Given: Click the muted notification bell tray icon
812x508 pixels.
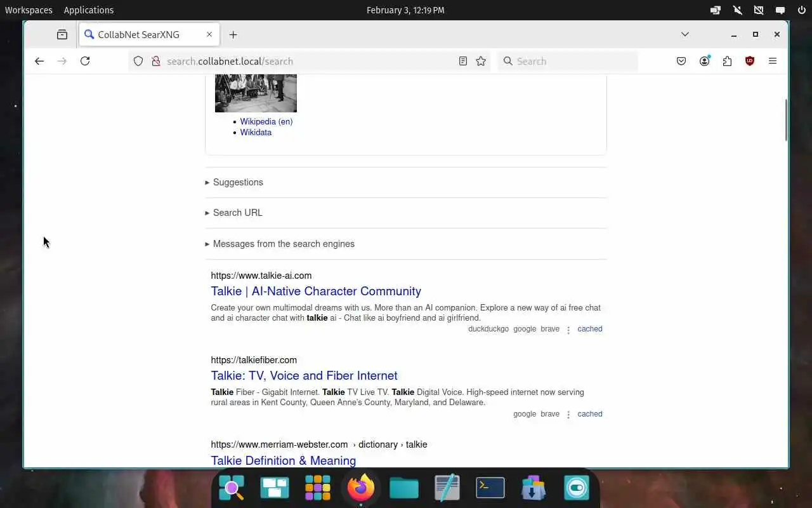Looking at the screenshot, I should (x=737, y=10).
